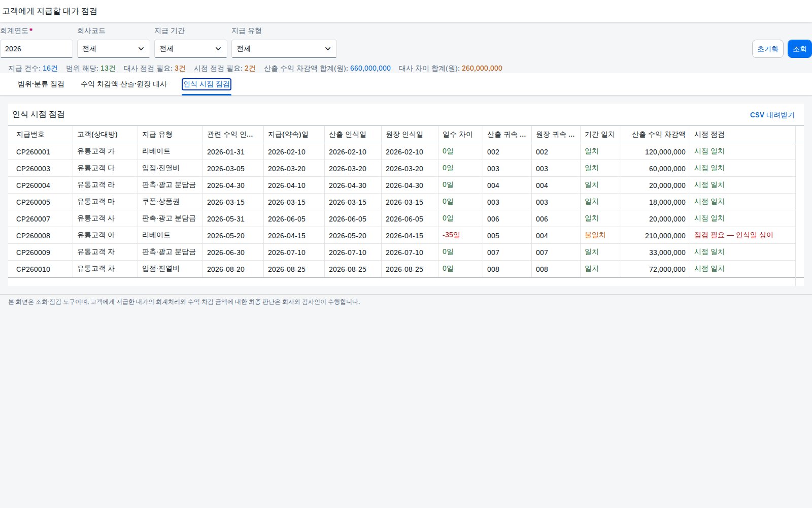The width and height of the screenshot is (812, 508).
Task: Click 산출 수익 차감액 합계 660,000,000 value
Action: click(370, 68)
